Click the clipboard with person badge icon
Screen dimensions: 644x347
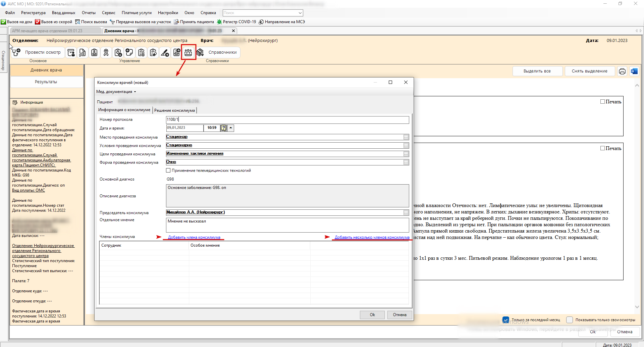click(x=95, y=52)
